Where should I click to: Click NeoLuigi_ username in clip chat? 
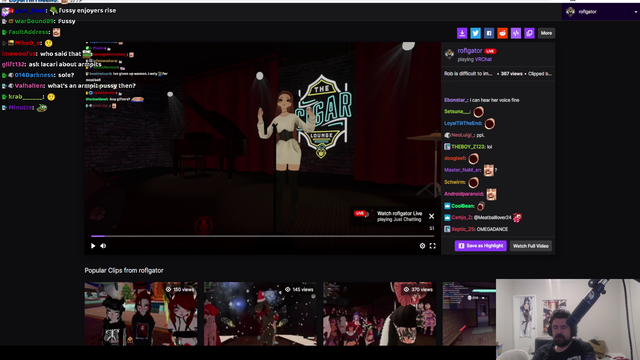[x=463, y=135]
